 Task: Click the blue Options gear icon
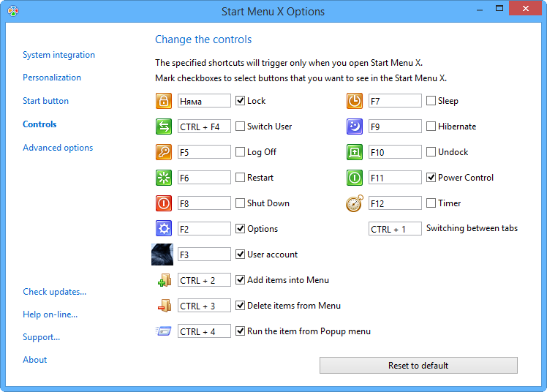pyautogui.click(x=164, y=229)
